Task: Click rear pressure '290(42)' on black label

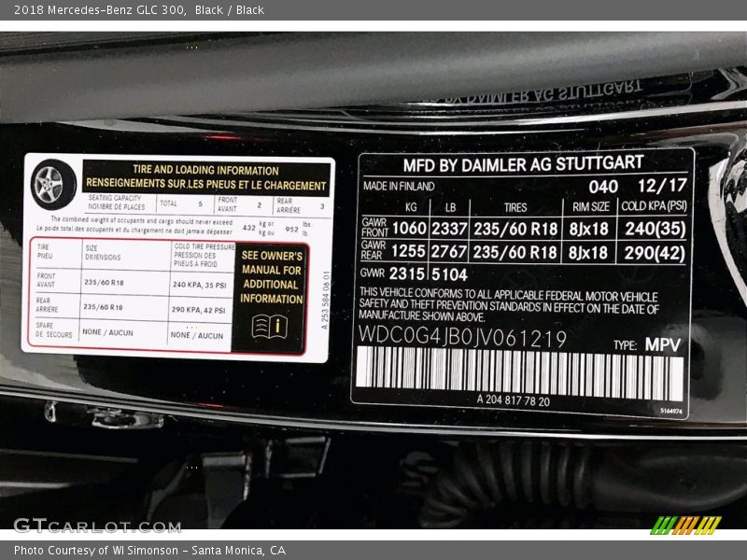Action: 655,253
